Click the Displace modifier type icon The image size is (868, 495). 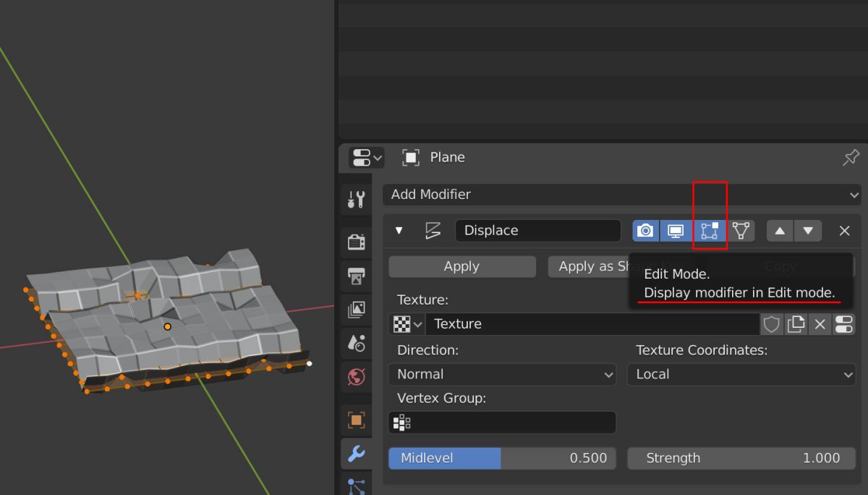tap(433, 231)
